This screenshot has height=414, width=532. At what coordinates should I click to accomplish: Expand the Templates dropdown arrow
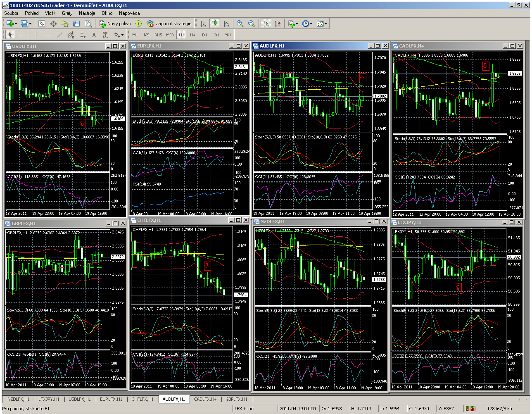326,24
